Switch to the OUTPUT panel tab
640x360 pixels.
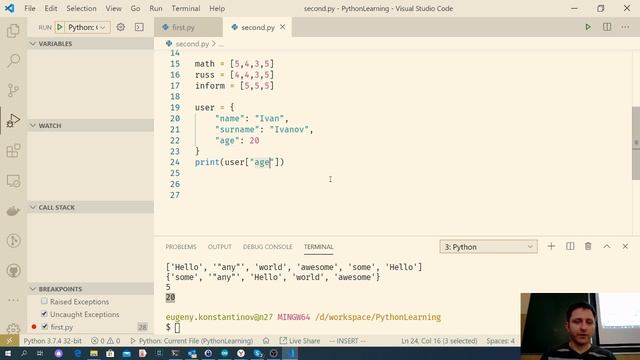pyautogui.click(x=220, y=247)
